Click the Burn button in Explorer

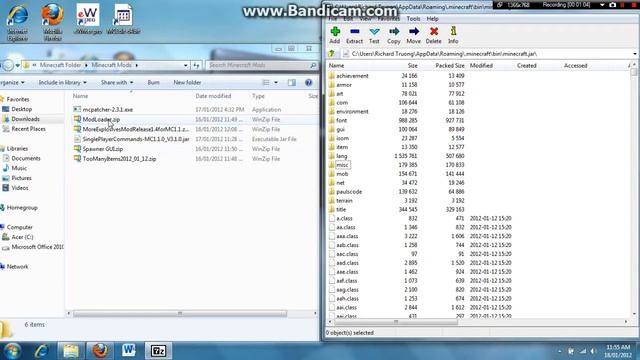153,82
